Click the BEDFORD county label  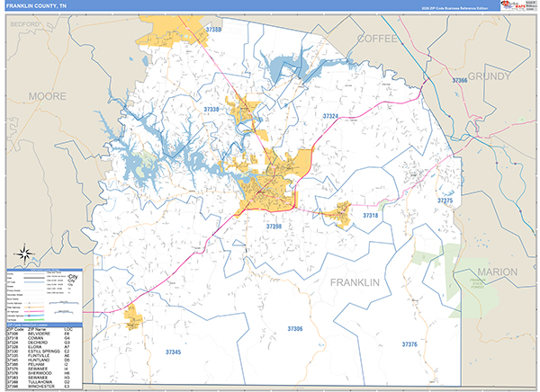pos(25,24)
